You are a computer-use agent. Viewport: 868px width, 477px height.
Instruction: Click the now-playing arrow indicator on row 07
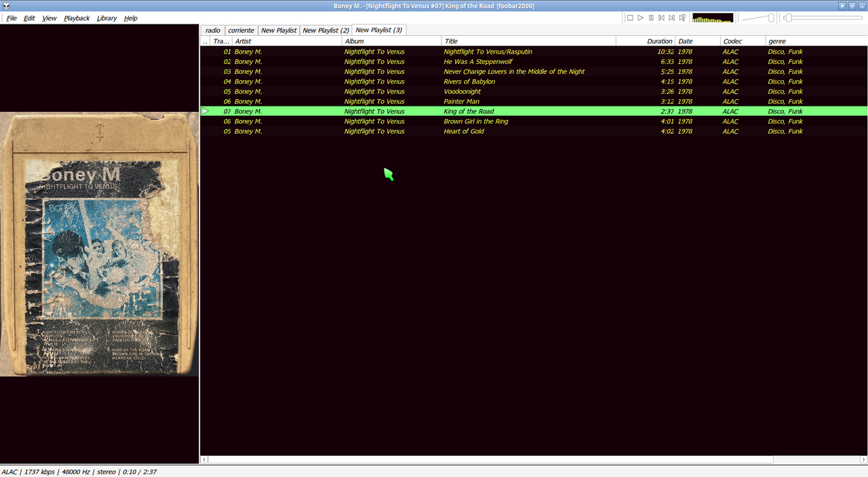click(205, 111)
